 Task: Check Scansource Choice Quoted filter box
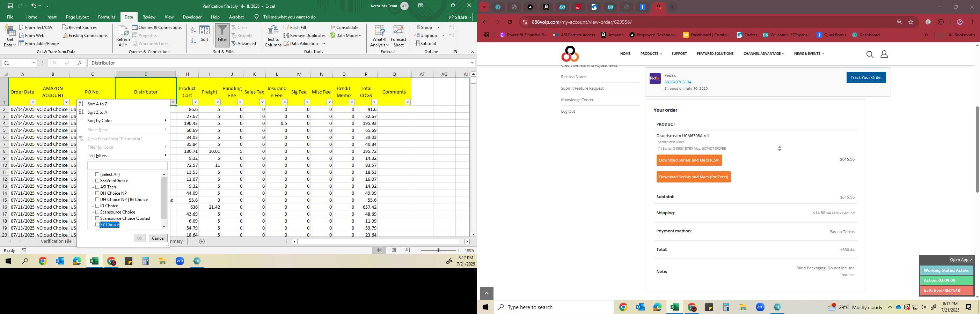coord(97,218)
